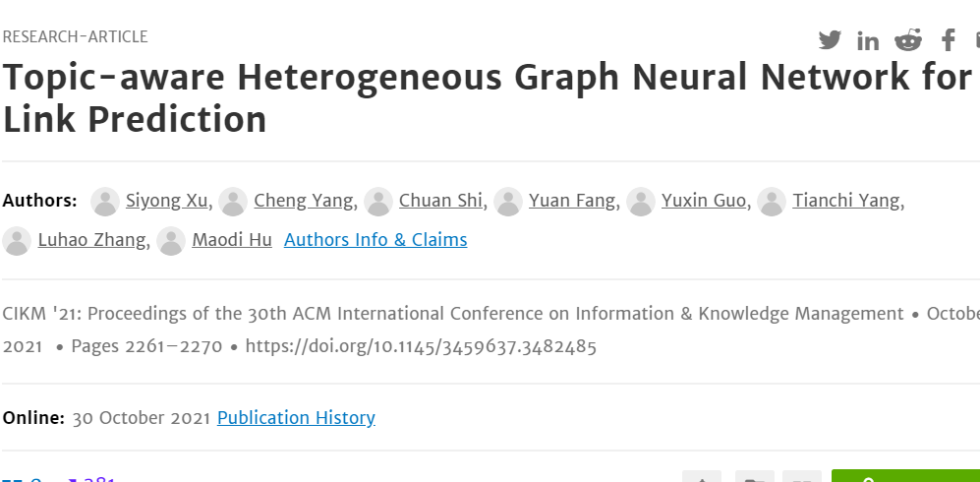Open author Yuan Fang's name link
The width and height of the screenshot is (980, 482).
click(572, 201)
